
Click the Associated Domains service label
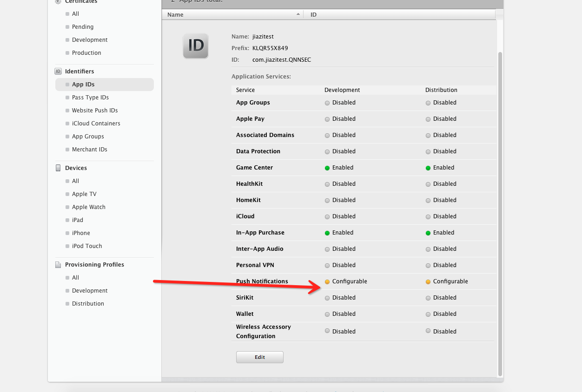265,135
